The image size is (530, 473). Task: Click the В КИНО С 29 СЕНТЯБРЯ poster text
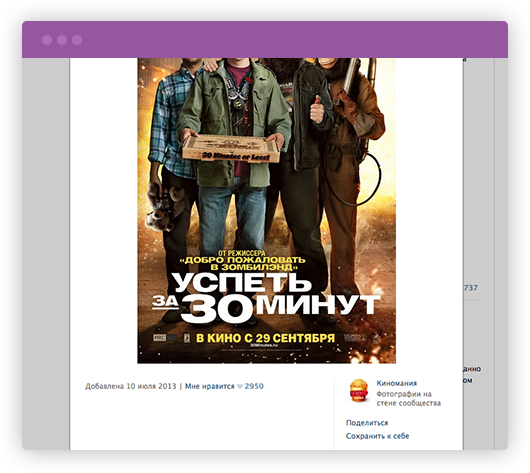[x=266, y=338]
